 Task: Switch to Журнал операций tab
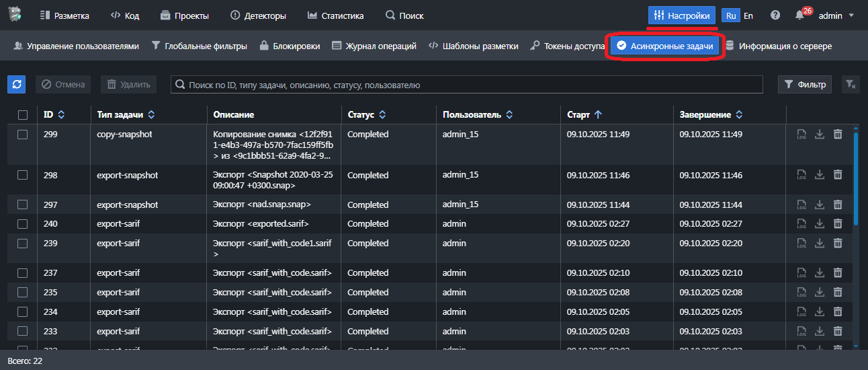pyautogui.click(x=374, y=46)
